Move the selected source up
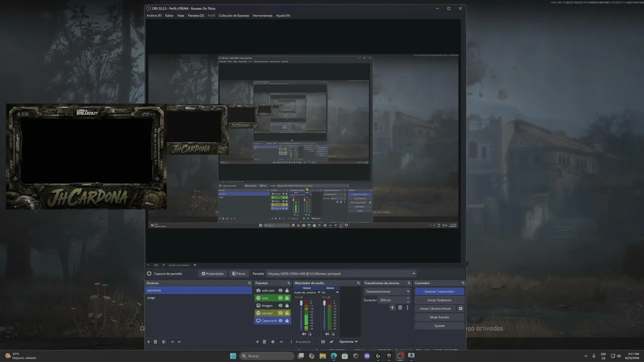This screenshot has height=362, width=644. (x=281, y=342)
